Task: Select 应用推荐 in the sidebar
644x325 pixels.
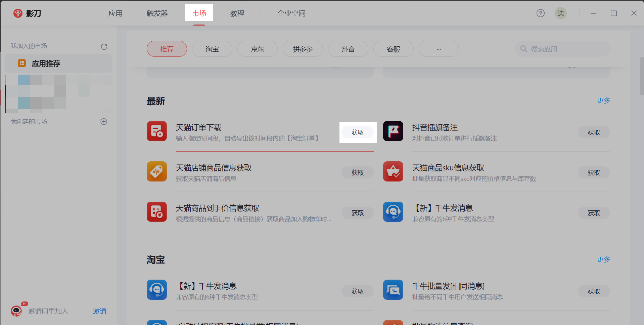Action: 58,63
